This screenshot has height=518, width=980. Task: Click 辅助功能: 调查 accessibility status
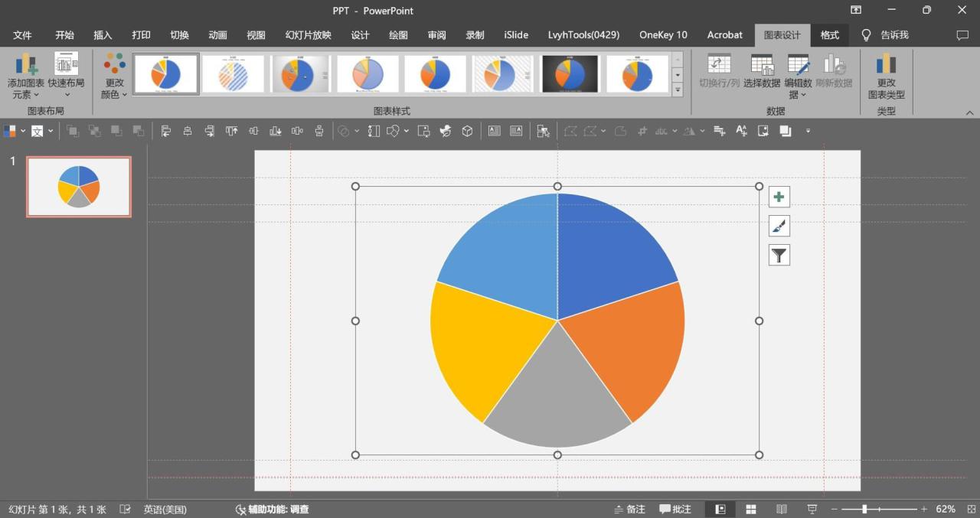pyautogui.click(x=273, y=509)
